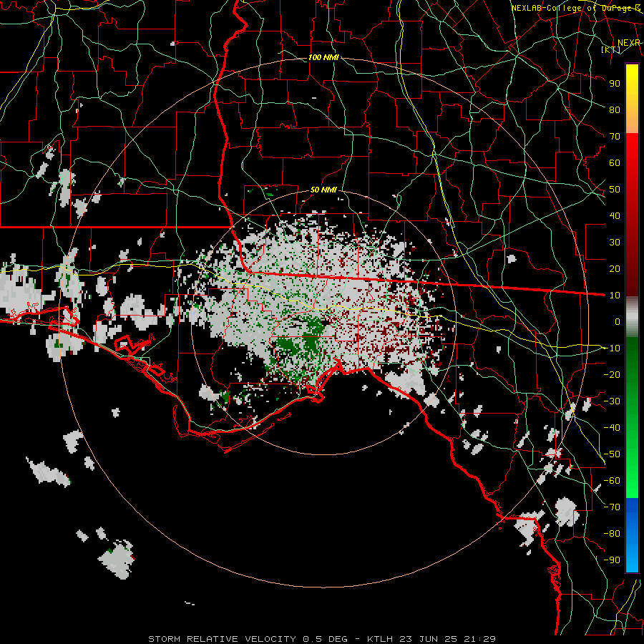Select the "-70" value on the velocity scale
This screenshot has width=644, height=644.
pos(612,507)
